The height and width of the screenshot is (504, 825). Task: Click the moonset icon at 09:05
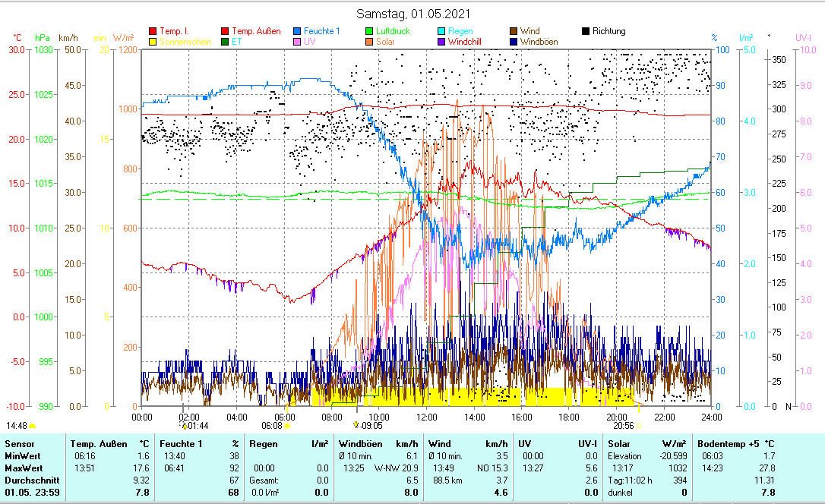click(x=356, y=425)
